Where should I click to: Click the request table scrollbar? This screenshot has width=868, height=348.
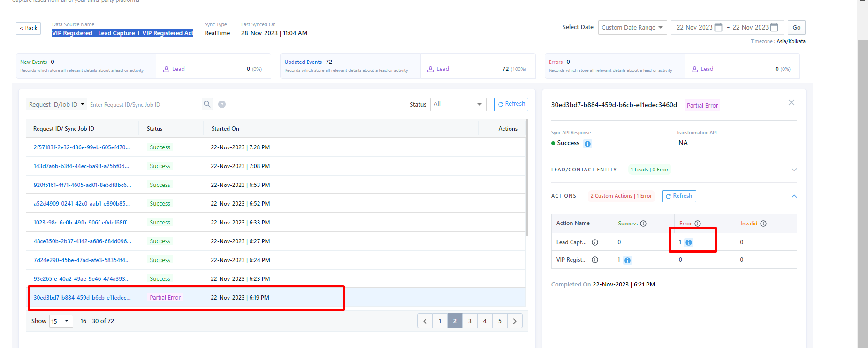click(527, 178)
